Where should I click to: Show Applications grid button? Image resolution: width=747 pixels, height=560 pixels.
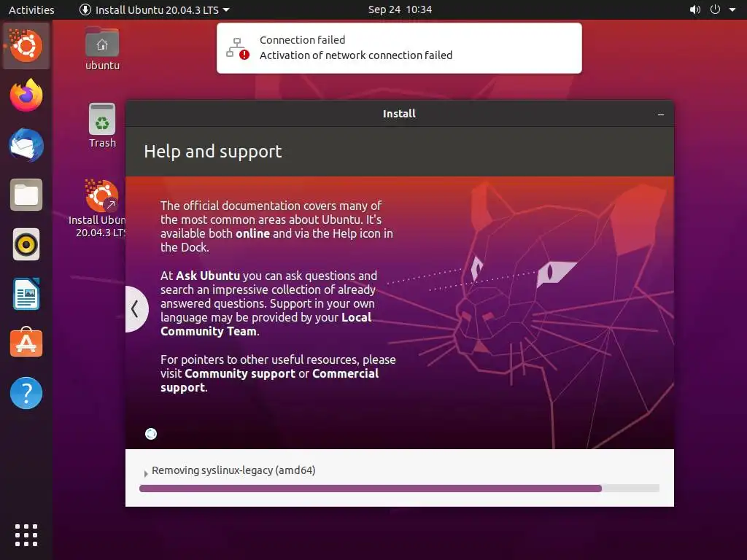[26, 535]
